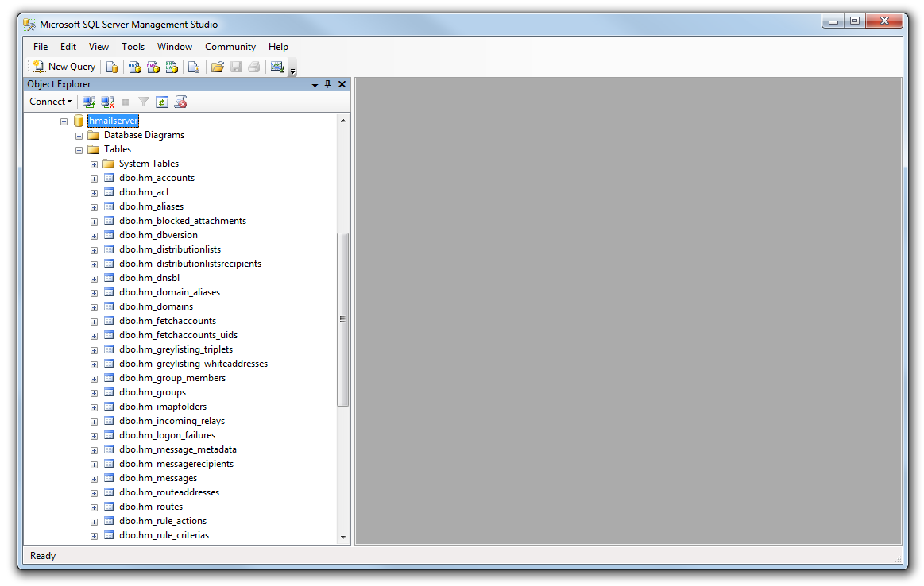Click the Analysis Services XMLA Query icon

pos(172,67)
